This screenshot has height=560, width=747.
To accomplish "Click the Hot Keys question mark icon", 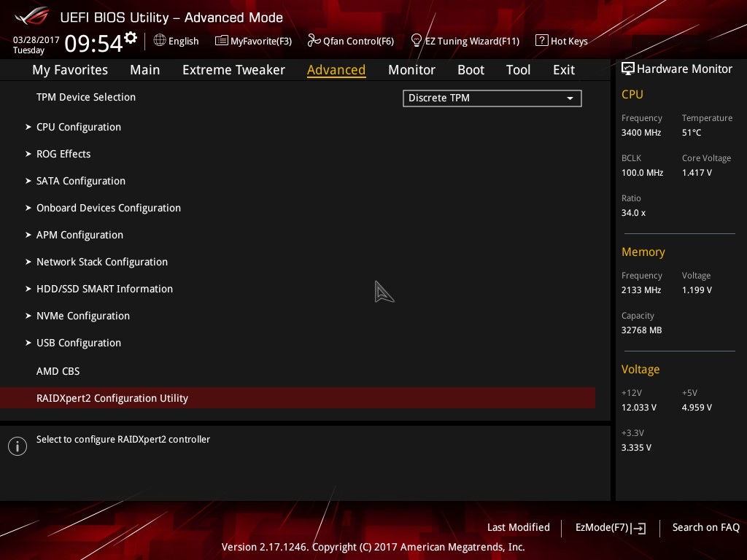I will pyautogui.click(x=541, y=41).
